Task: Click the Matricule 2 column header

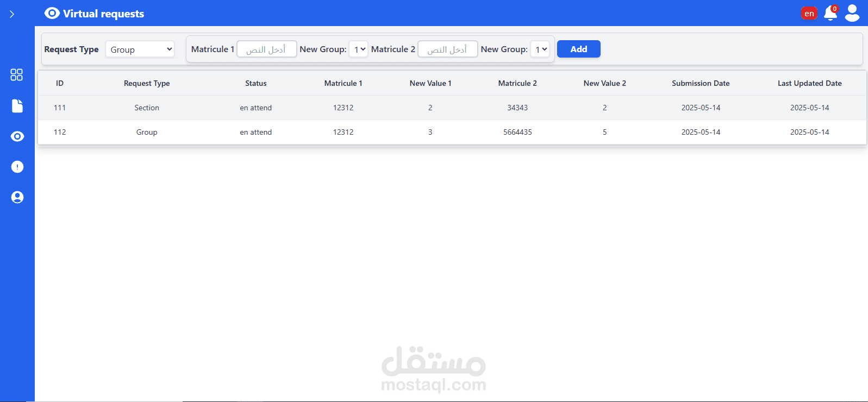Action: tap(517, 83)
